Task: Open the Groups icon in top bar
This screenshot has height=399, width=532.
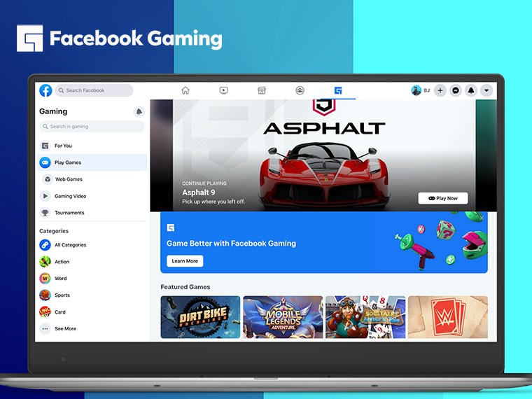Action: click(x=300, y=90)
